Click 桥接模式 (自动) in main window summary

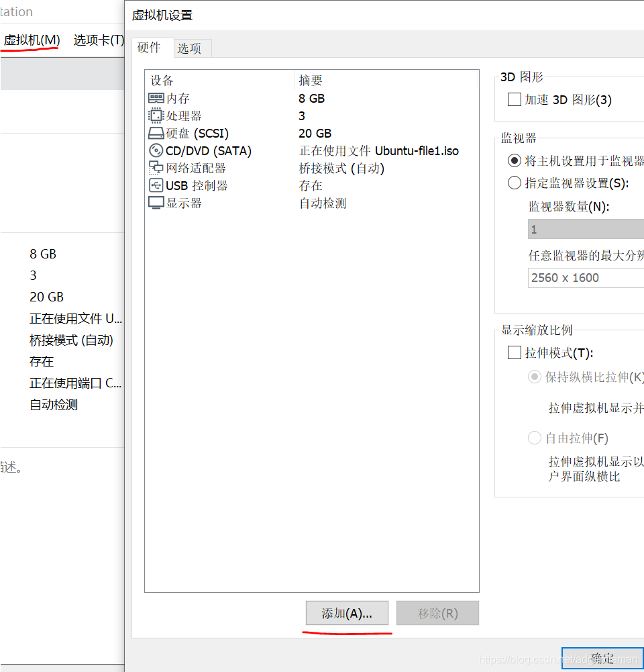(x=72, y=340)
